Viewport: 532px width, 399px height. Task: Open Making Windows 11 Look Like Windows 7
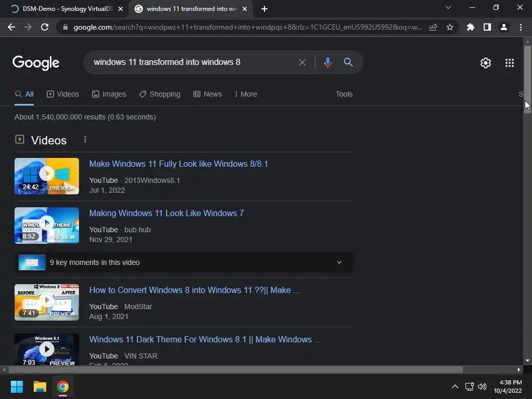point(166,213)
